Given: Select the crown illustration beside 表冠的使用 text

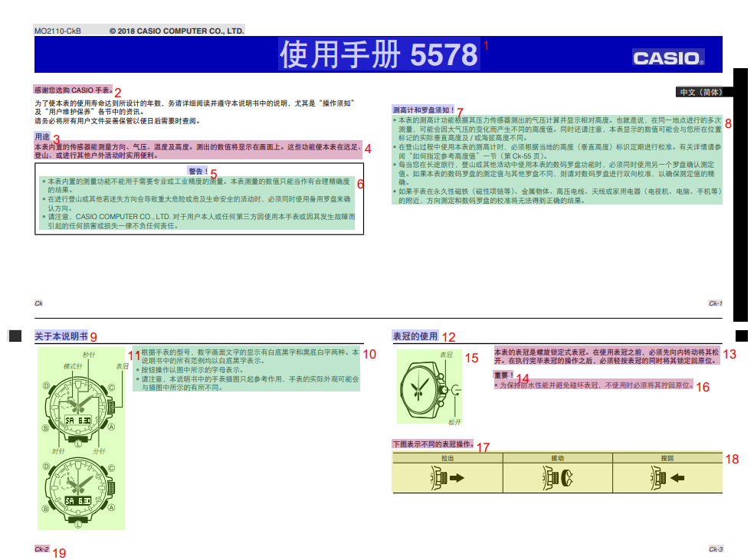Looking at the screenshot, I should pyautogui.click(x=429, y=388).
